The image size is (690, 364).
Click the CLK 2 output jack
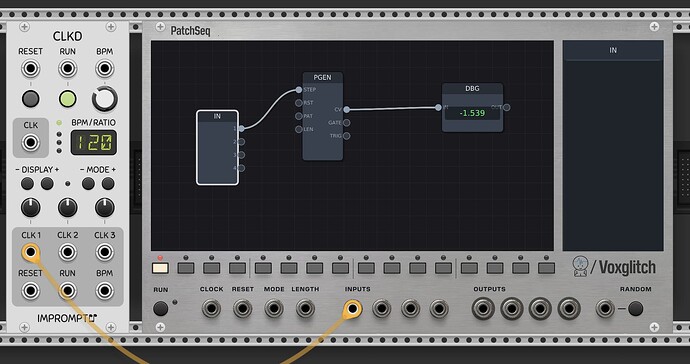pos(67,252)
